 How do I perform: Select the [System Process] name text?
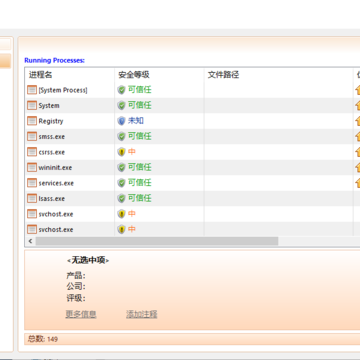pos(63,90)
